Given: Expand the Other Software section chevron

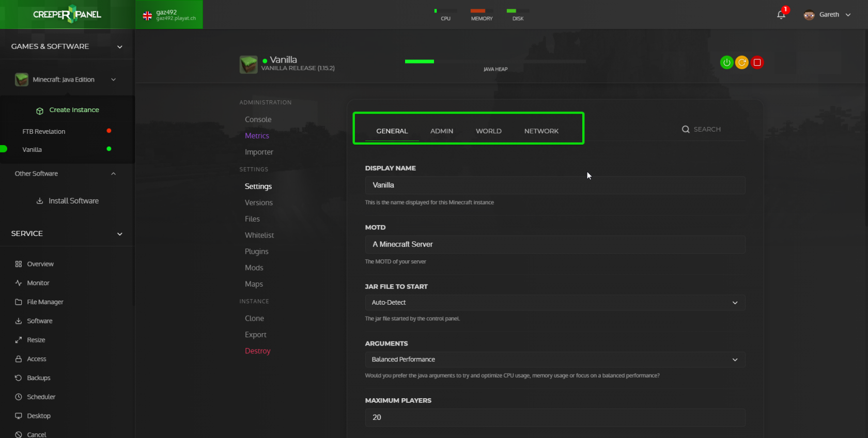Looking at the screenshot, I should (x=113, y=174).
